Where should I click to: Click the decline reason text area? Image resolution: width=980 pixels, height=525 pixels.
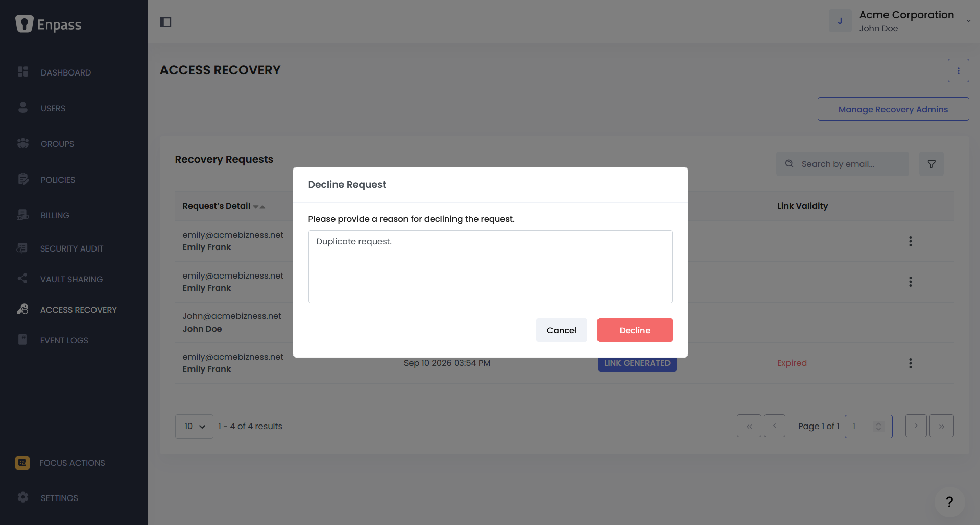(490, 266)
